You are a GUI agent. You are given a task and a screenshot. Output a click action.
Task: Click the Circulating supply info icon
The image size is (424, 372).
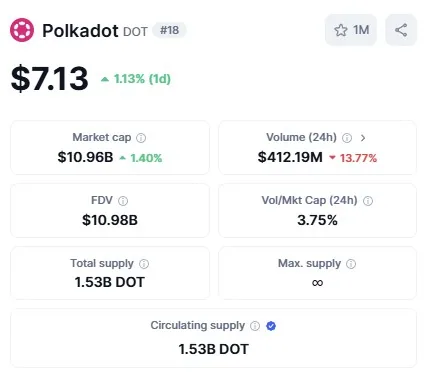[x=255, y=326]
